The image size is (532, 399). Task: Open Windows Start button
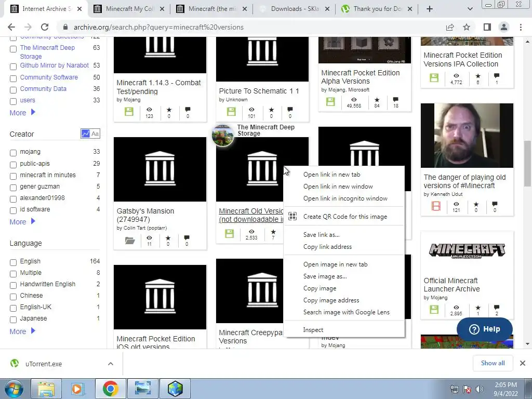(x=14, y=389)
